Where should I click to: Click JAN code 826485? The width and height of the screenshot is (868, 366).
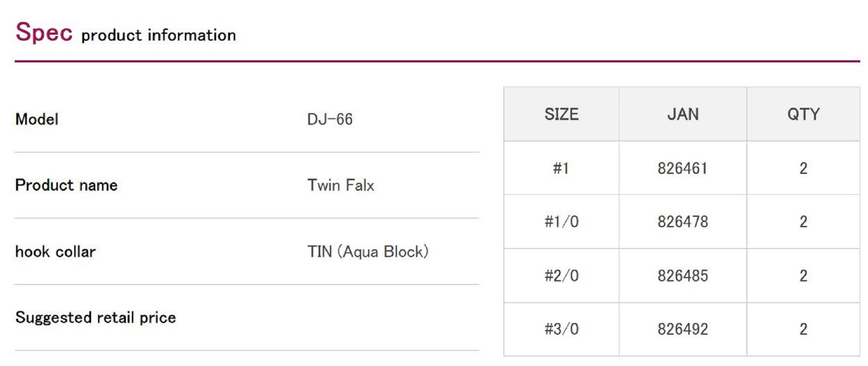683,276
